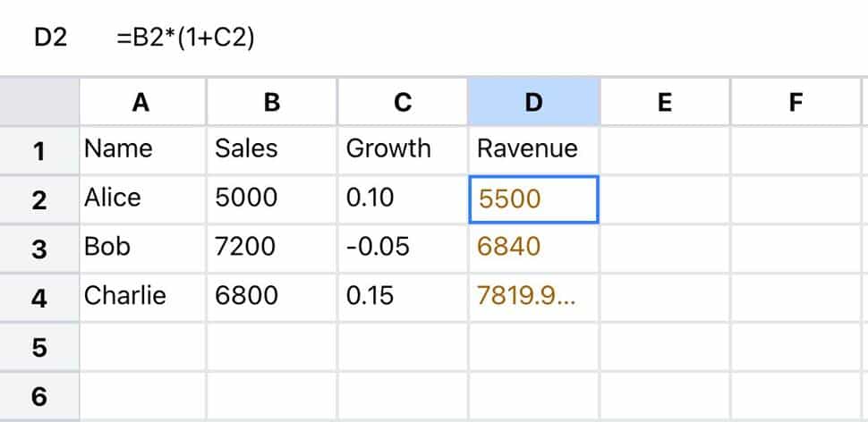This screenshot has height=422, width=868.
Task: Click the D2 cell reference box
Action: click(x=51, y=38)
